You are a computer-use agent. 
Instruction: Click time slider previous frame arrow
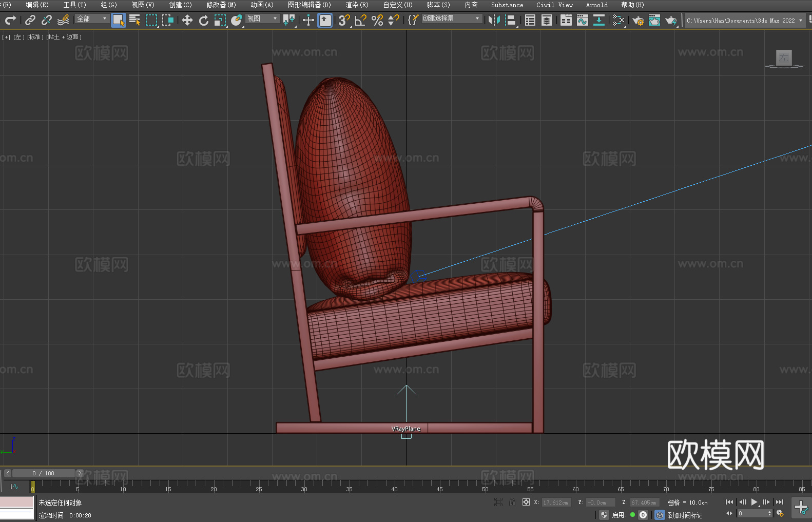7,473
